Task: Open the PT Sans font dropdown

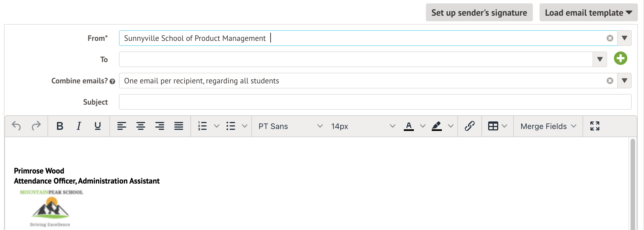Action: click(290, 126)
